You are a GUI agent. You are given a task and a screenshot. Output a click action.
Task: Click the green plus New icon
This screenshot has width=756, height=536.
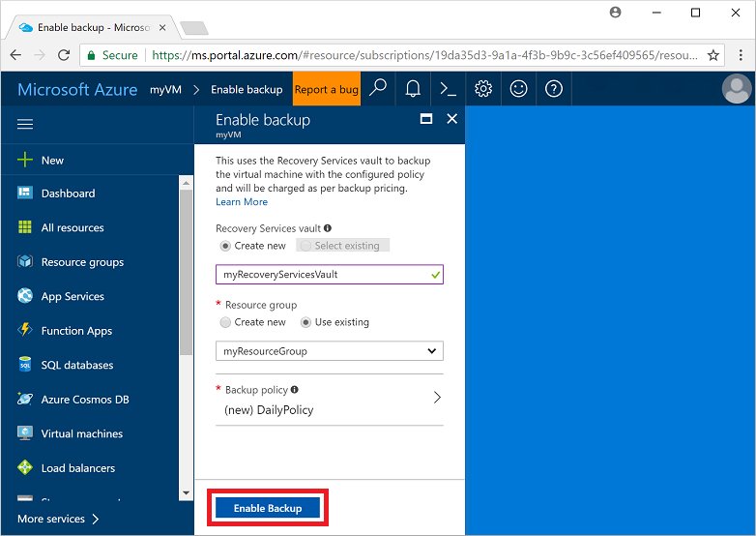(x=24, y=160)
